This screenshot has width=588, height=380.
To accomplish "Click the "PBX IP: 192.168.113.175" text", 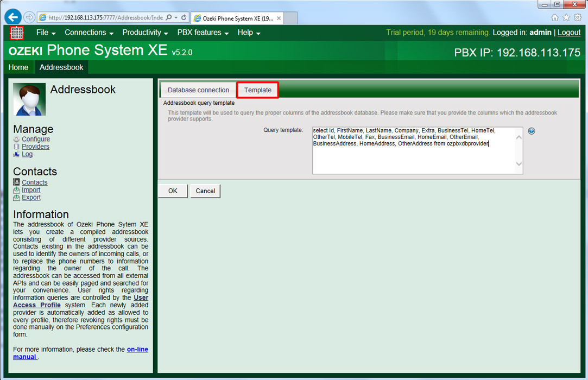I will click(x=517, y=53).
